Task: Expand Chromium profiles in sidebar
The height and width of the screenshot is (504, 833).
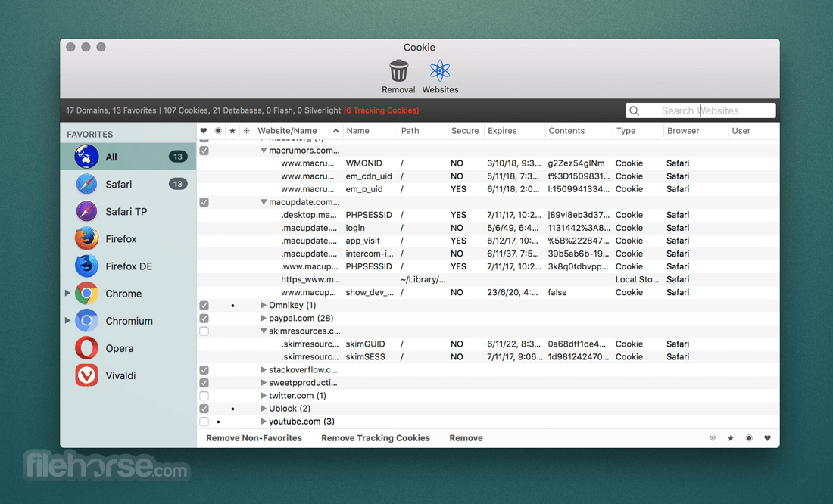Action: [67, 320]
